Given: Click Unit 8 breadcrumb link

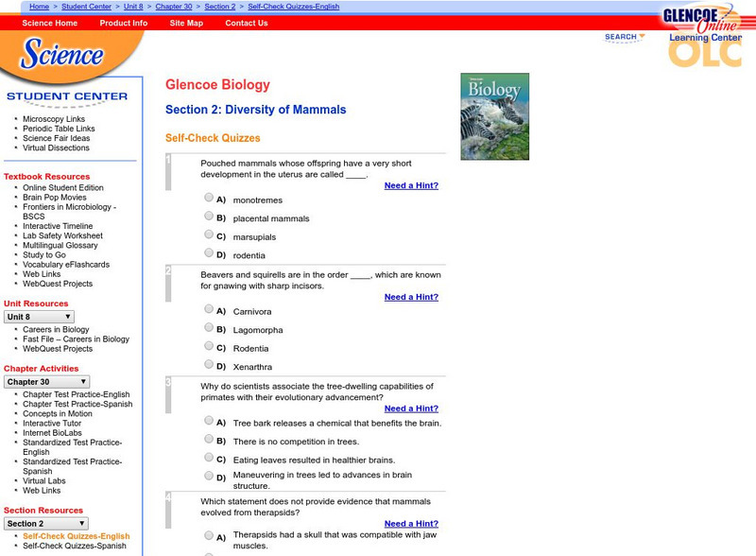Looking at the screenshot, I should [x=133, y=7].
